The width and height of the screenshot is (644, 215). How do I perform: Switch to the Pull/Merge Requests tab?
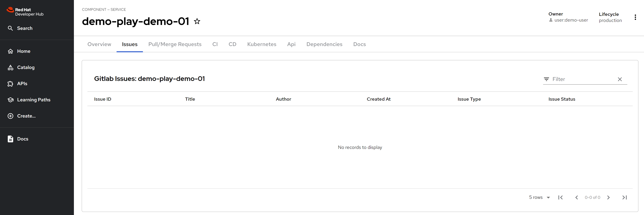tap(175, 44)
